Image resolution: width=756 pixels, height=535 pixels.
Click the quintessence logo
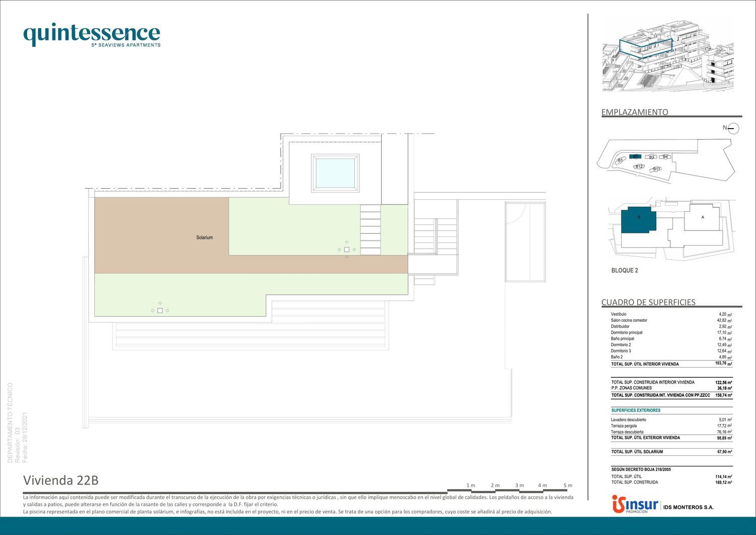pos(92,35)
